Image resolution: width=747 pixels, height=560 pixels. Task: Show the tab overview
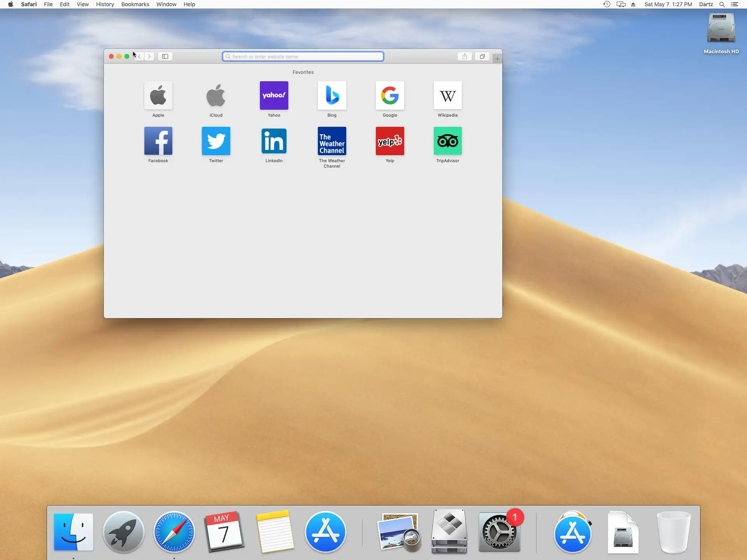tap(482, 56)
